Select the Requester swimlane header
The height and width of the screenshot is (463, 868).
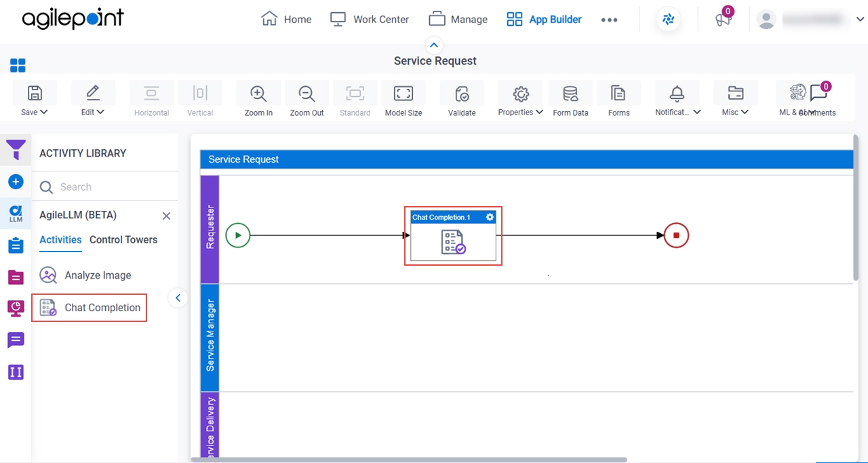click(210, 229)
